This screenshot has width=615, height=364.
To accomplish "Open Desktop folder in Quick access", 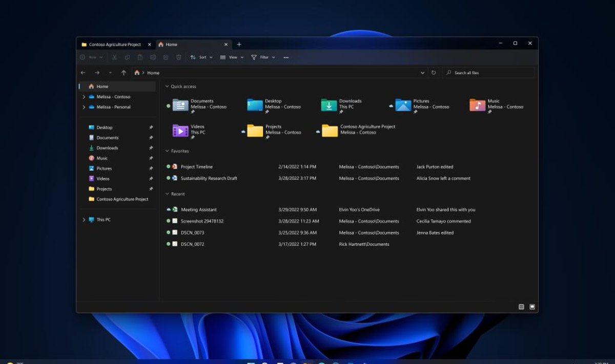I will pos(274,105).
